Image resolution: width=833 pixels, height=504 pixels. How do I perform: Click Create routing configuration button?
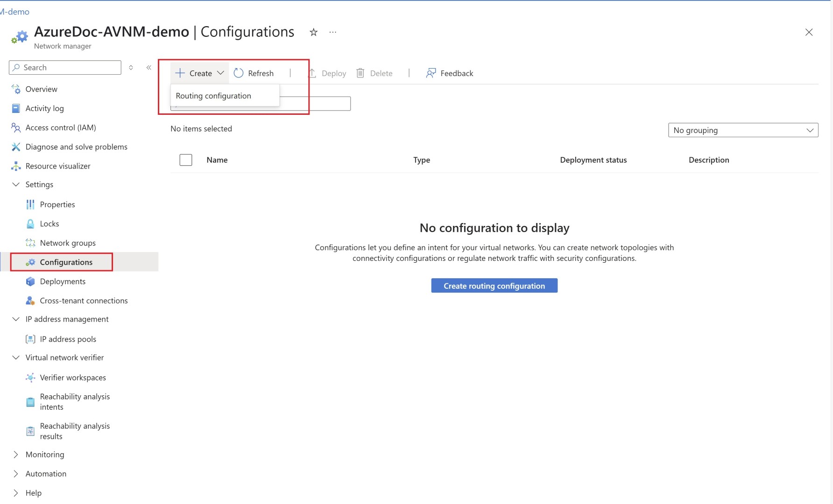(494, 286)
